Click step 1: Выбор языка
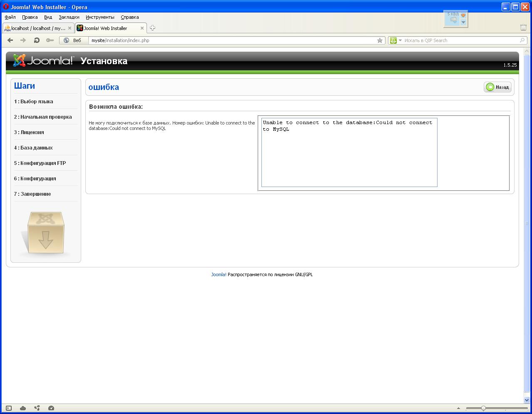The width and height of the screenshot is (532, 414). [x=33, y=102]
